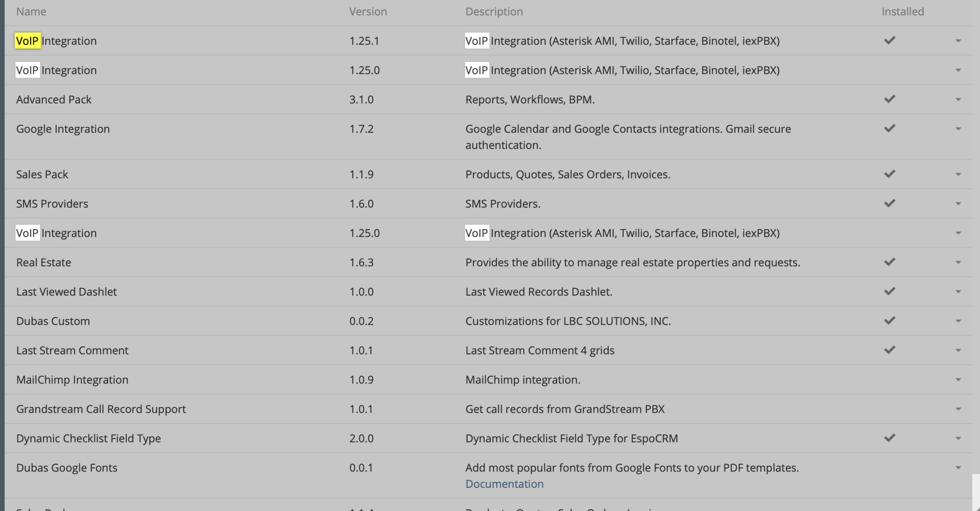980x511 pixels.
Task: Expand the Grandstream Call Record Support dropdown
Action: click(958, 409)
